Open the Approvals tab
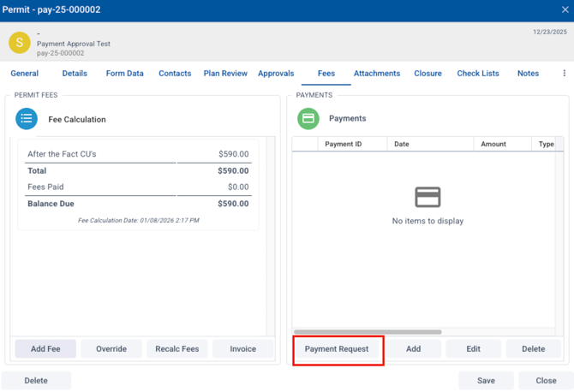574x392 pixels. point(276,74)
